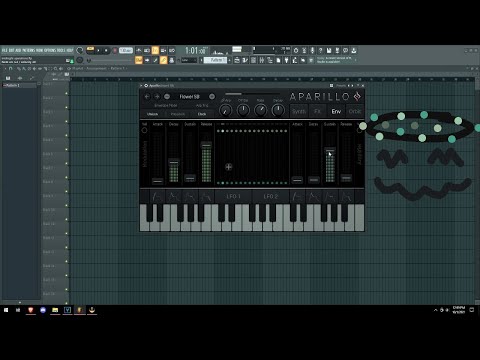This screenshot has width=480, height=360.
Task: Turn the Rate knob
Action: 260,110
